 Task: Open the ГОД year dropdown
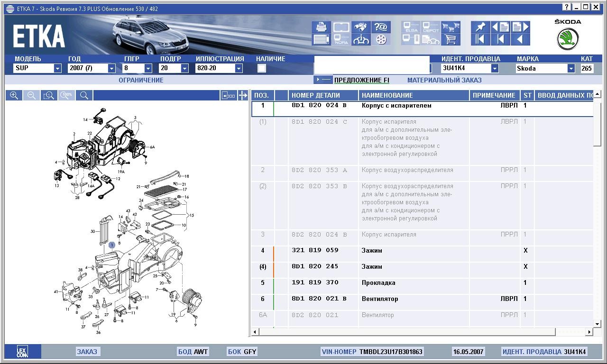[x=111, y=68]
